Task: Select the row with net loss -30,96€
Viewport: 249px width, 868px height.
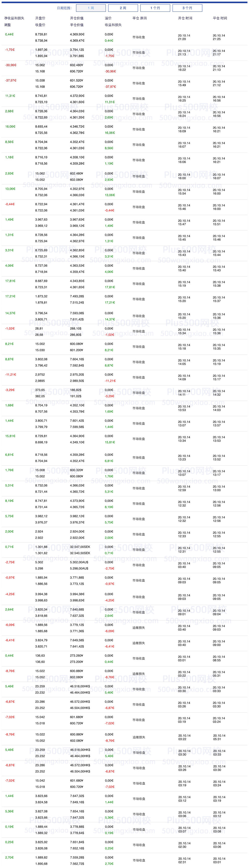Action: [x=11, y=65]
